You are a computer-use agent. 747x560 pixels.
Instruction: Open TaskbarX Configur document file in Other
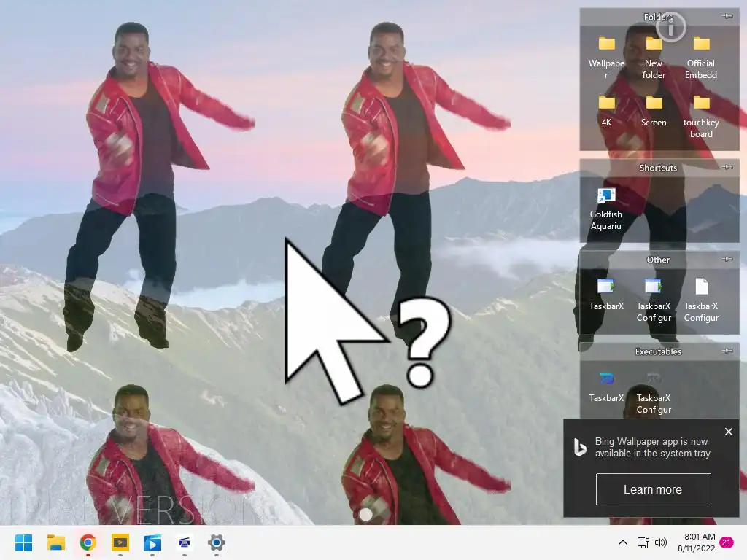(701, 300)
